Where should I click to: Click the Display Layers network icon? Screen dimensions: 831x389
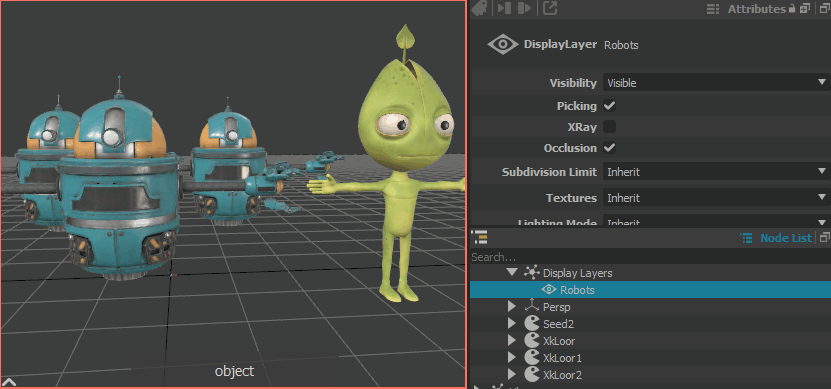(x=532, y=272)
